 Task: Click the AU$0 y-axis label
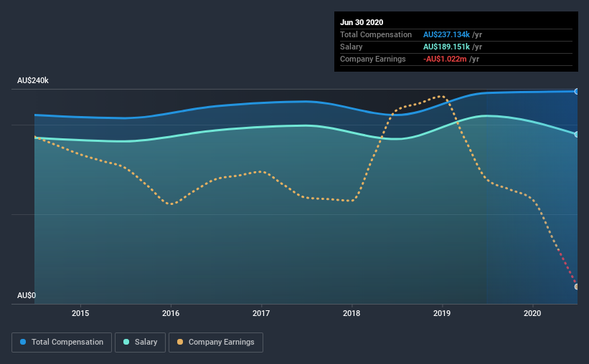[27, 295]
